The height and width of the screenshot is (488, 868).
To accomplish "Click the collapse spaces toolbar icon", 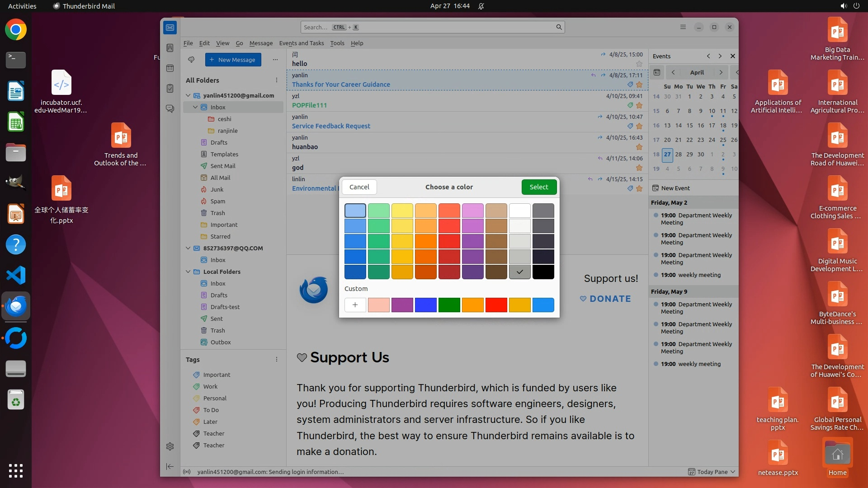I will 170,466.
